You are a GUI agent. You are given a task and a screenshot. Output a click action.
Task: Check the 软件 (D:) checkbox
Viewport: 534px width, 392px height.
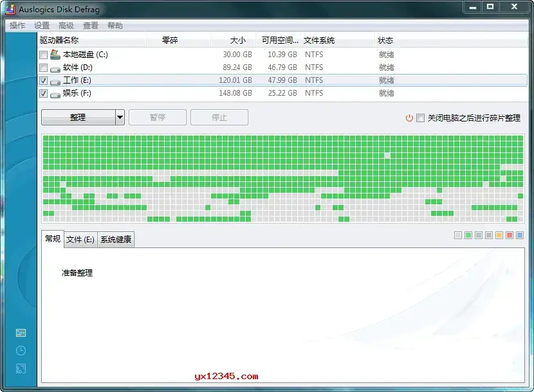43,67
